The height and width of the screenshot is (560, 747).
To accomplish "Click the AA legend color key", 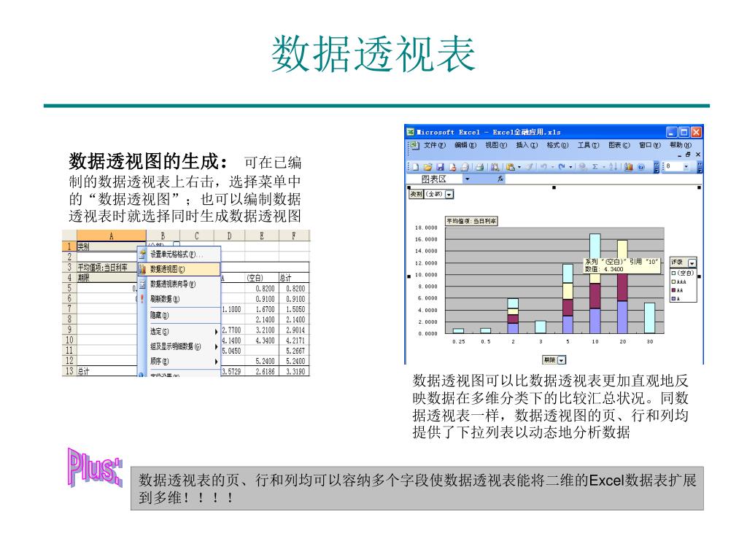I will (x=673, y=290).
